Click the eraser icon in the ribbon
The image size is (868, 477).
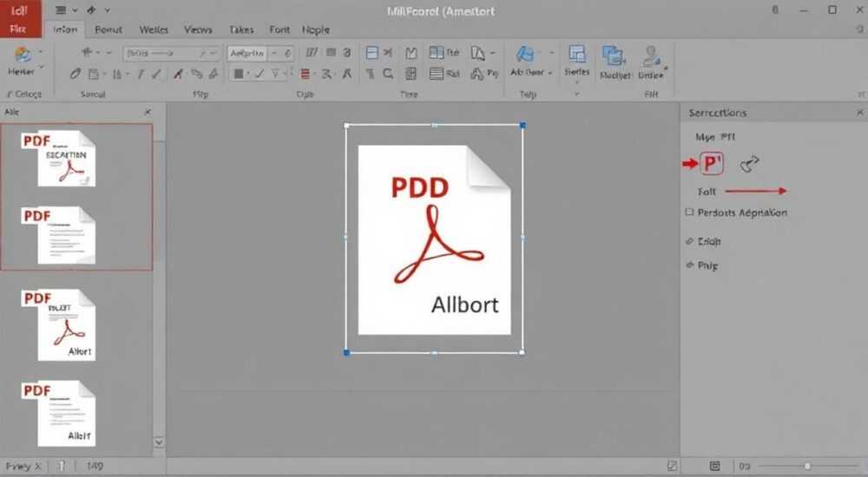pos(75,74)
